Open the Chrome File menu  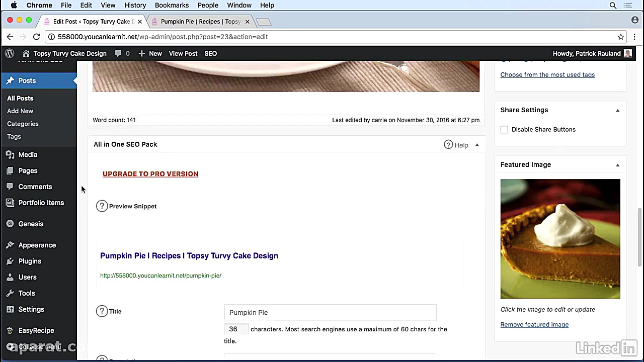pyautogui.click(x=66, y=6)
